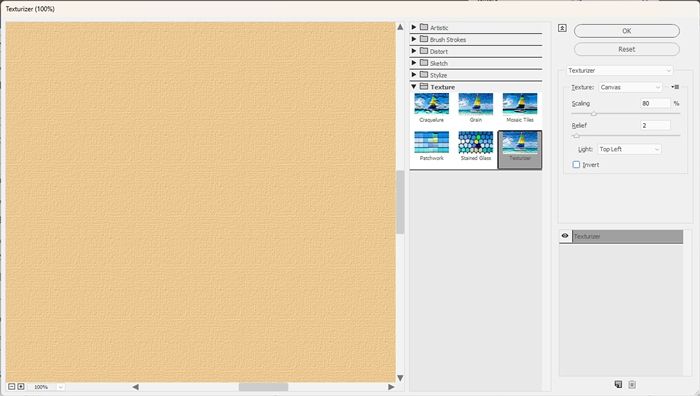700x396 pixels.
Task: Delete the effect layer with trash icon
Action: [x=632, y=384]
